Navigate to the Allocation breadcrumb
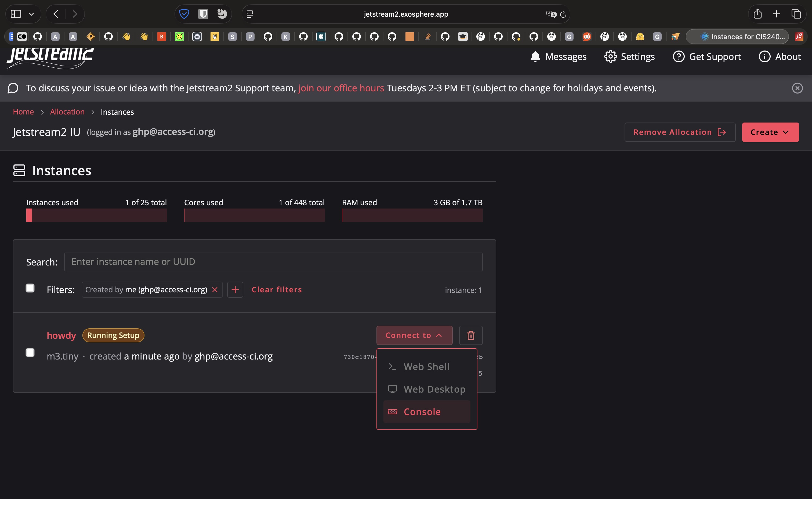Image resolution: width=812 pixels, height=510 pixels. coord(67,112)
